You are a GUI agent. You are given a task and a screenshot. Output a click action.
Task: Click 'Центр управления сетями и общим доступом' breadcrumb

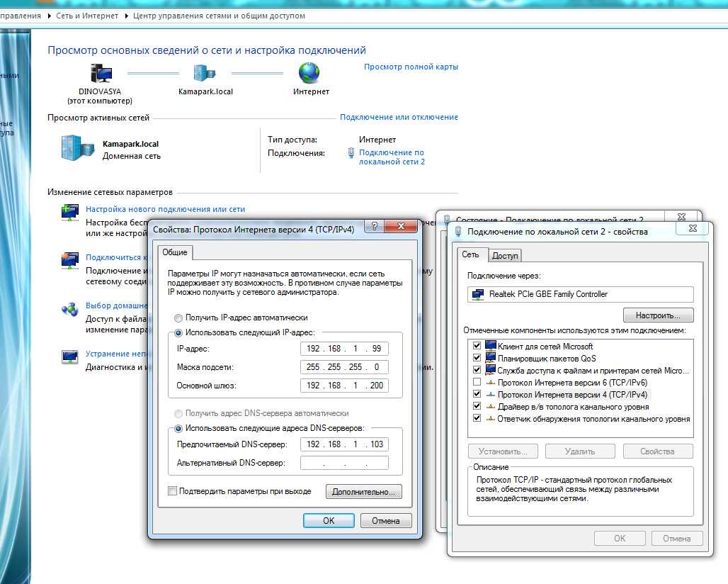(219, 16)
